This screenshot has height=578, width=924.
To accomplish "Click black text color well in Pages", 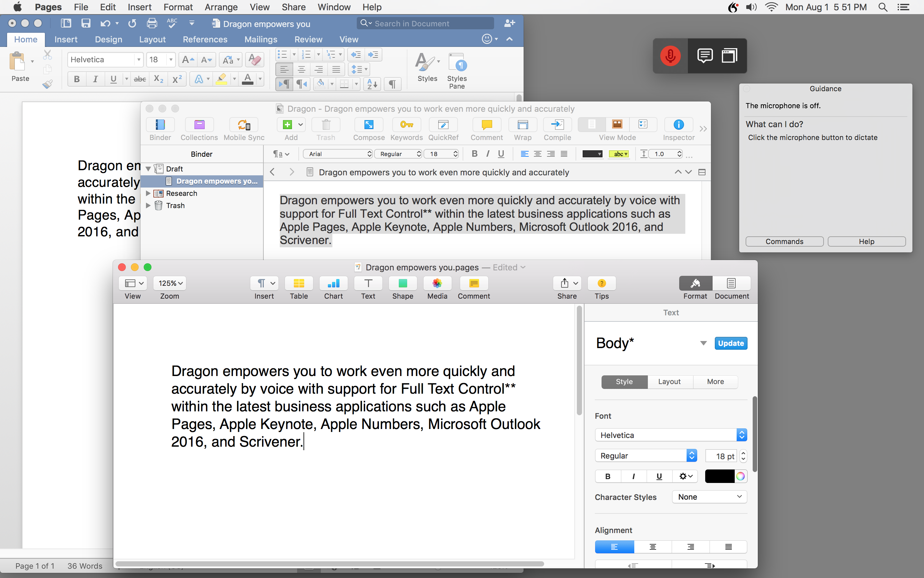I will coord(719,476).
